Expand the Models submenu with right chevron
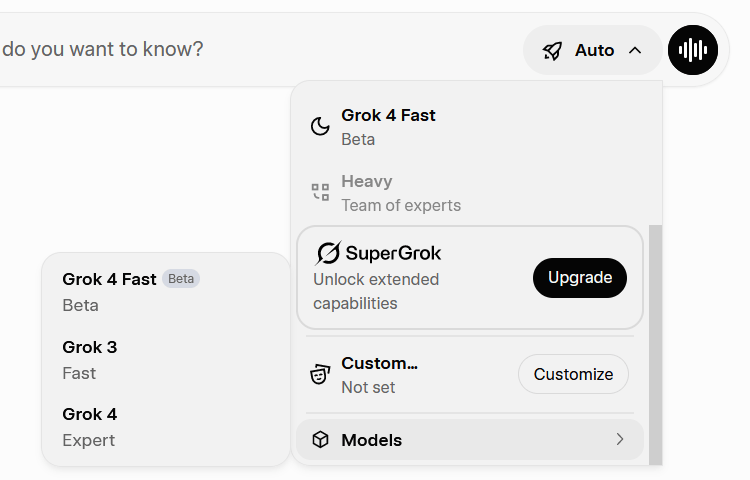This screenshot has height=480, width=750. 620,440
